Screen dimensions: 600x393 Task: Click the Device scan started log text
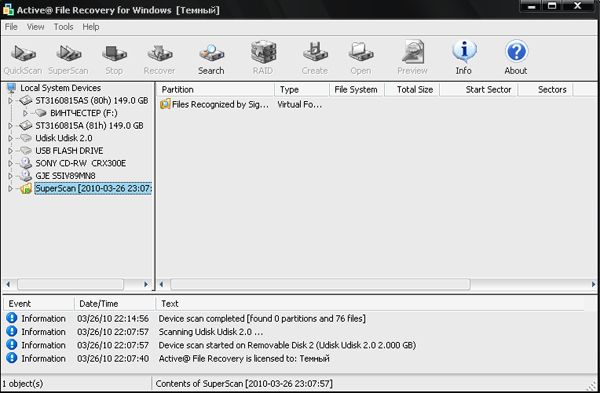click(287, 345)
